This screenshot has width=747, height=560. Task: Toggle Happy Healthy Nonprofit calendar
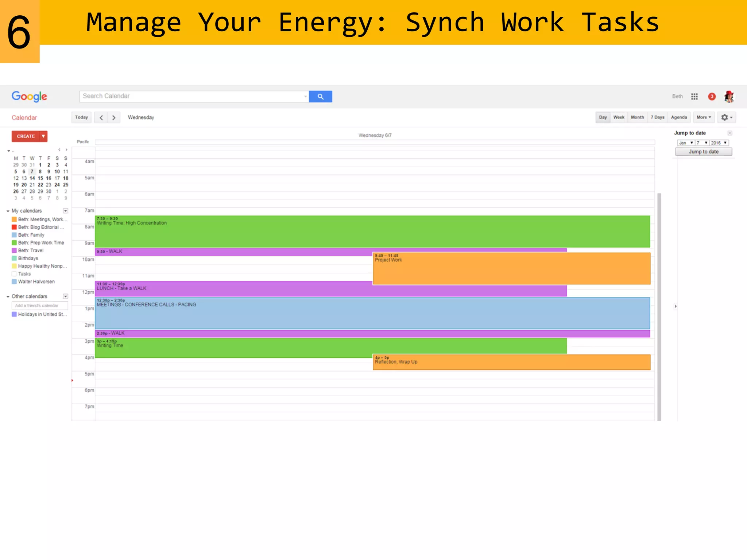point(14,266)
